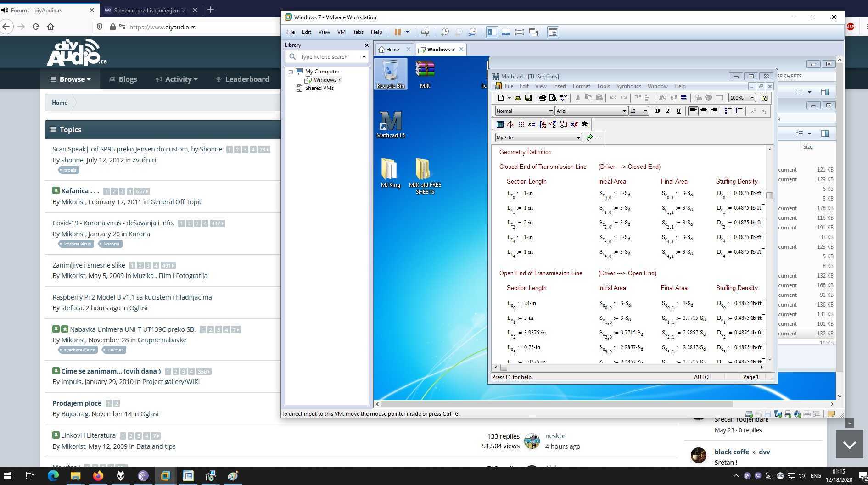This screenshot has height=485, width=868.
Task: Toggle VMware library sidebar visibility
Action: 492,32
